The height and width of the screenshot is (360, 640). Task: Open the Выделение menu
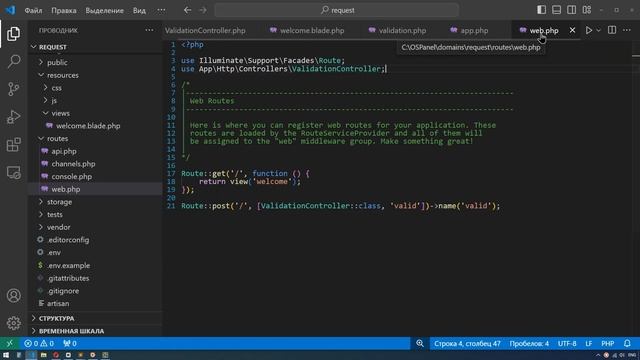point(104,10)
